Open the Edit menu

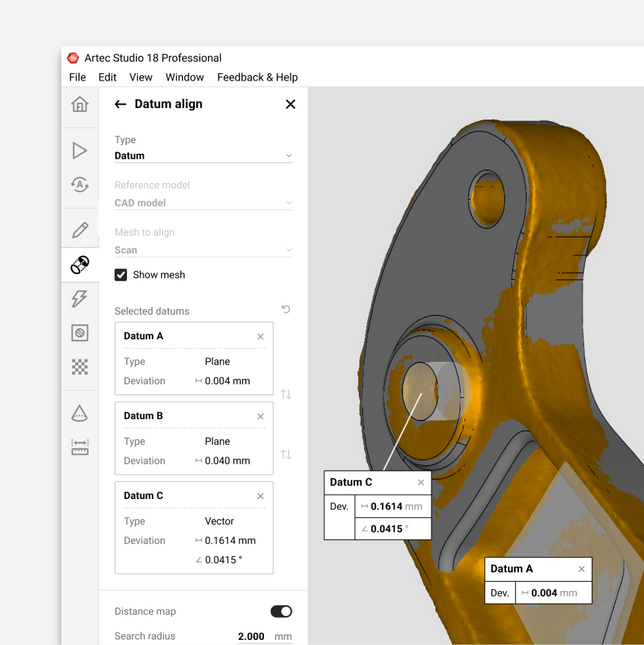[x=107, y=77]
